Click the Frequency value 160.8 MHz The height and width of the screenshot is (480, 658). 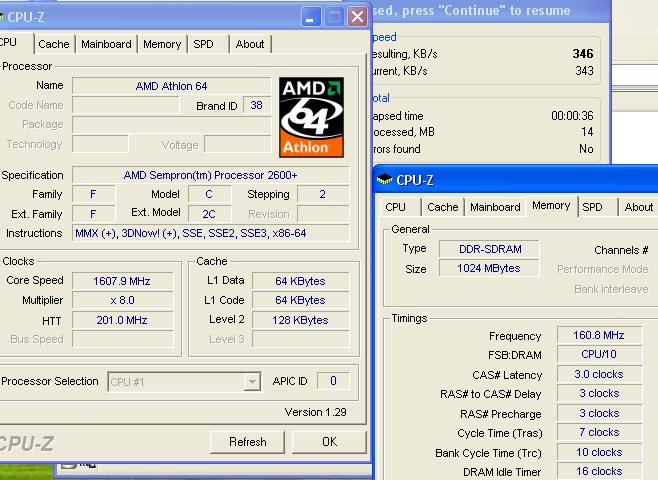pyautogui.click(x=599, y=335)
